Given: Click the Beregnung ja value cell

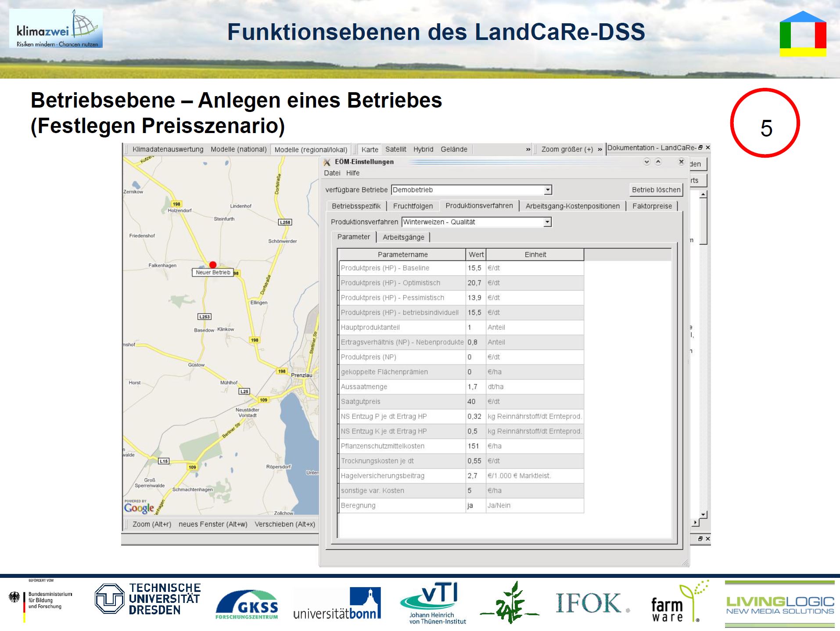Looking at the screenshot, I should 475,505.
